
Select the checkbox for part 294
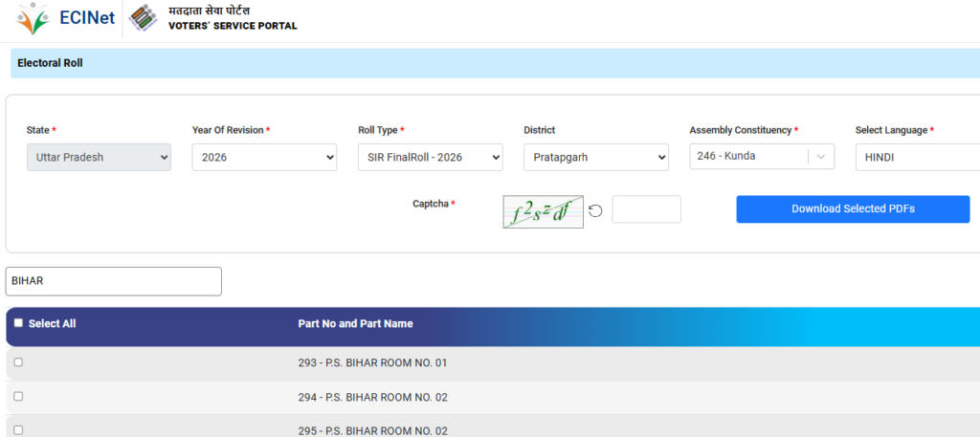pyautogui.click(x=18, y=397)
